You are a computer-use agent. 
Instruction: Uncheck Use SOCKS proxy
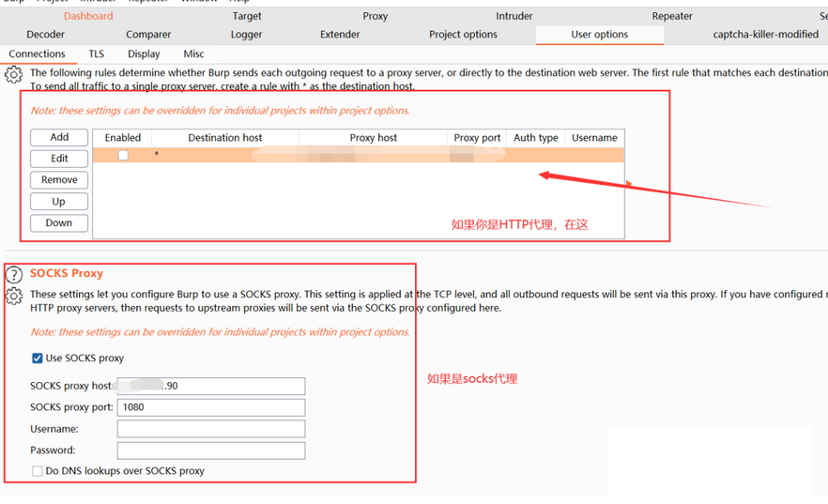click(37, 359)
